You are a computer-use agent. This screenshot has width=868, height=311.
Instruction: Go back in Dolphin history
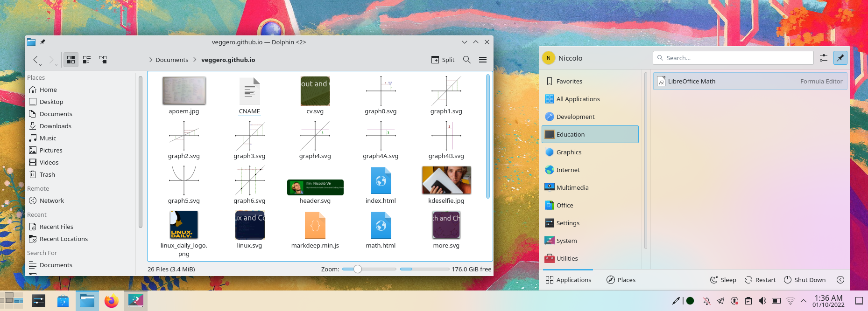point(36,60)
